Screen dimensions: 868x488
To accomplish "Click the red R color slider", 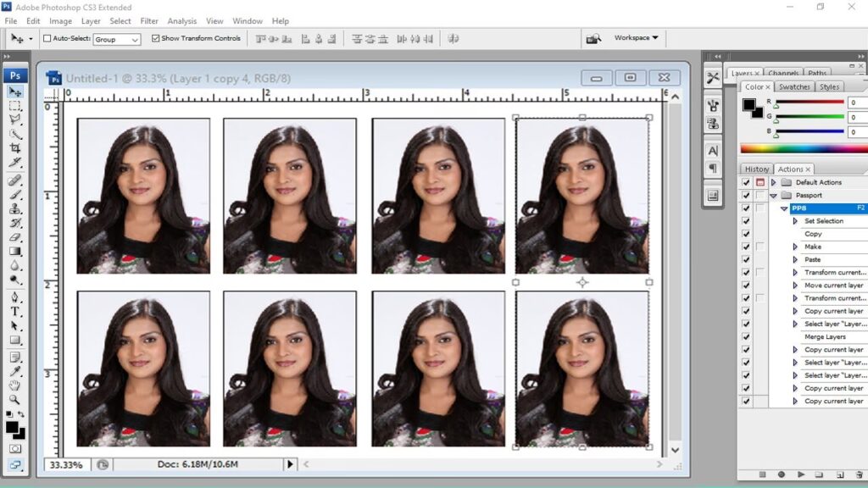I will tap(810, 103).
